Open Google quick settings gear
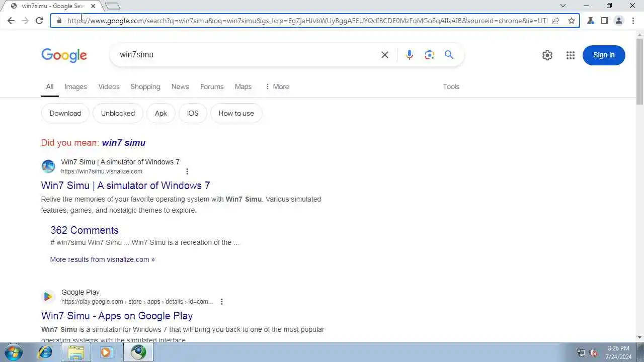The height and width of the screenshot is (362, 644). click(x=547, y=55)
